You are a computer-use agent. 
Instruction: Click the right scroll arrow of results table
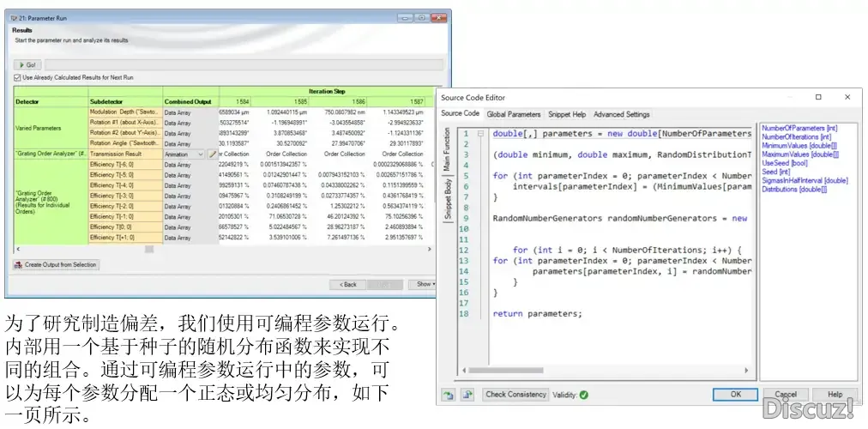(430, 250)
